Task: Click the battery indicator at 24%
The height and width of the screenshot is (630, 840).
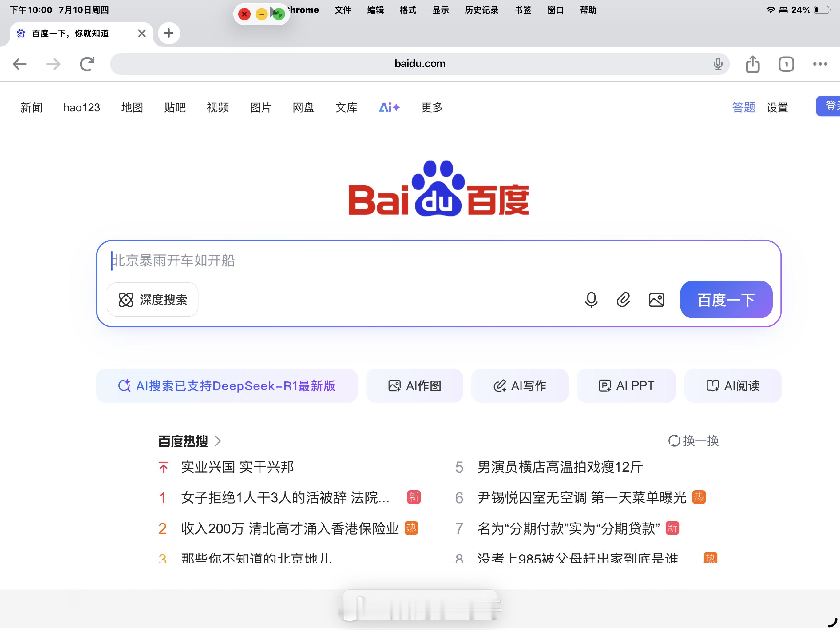Action: (x=822, y=10)
